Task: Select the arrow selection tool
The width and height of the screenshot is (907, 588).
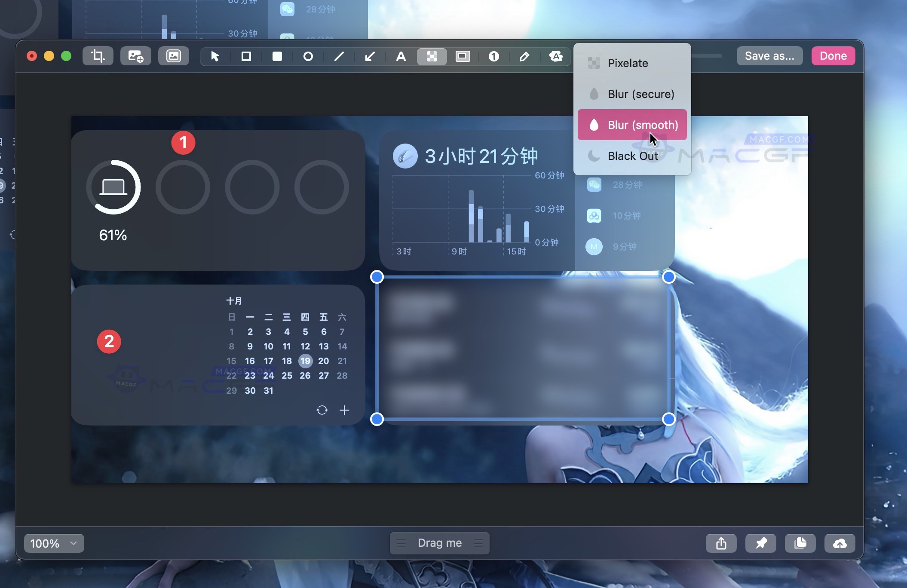Action: pyautogui.click(x=215, y=56)
